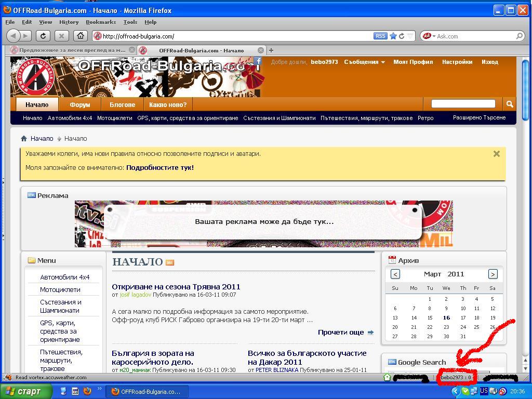
Task: Open the View menu
Action: [46, 22]
